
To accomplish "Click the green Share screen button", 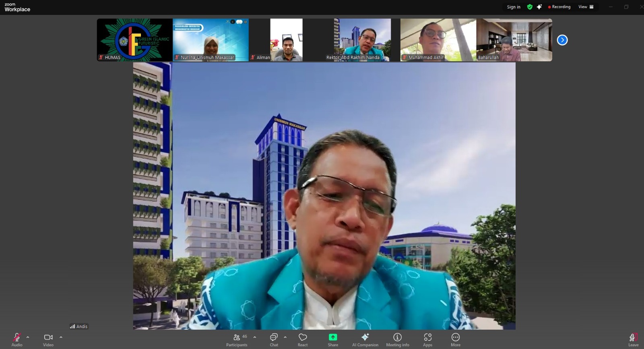I will point(333,340).
